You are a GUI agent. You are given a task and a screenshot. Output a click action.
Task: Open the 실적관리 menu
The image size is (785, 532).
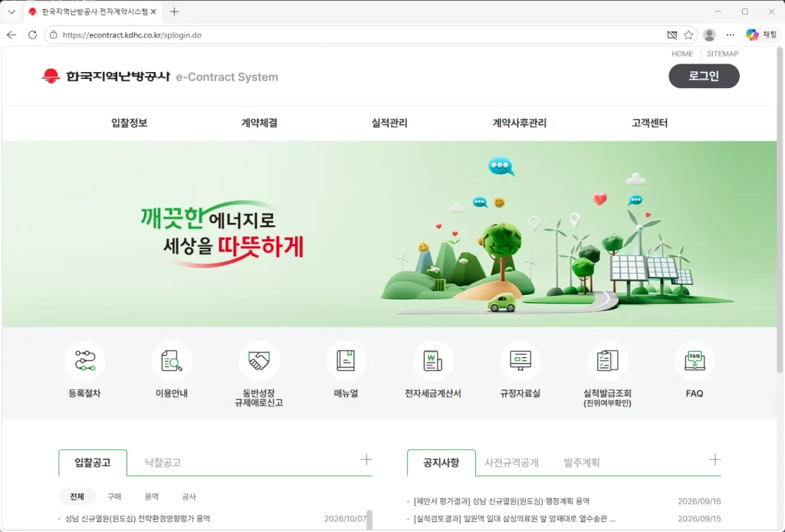pos(389,123)
